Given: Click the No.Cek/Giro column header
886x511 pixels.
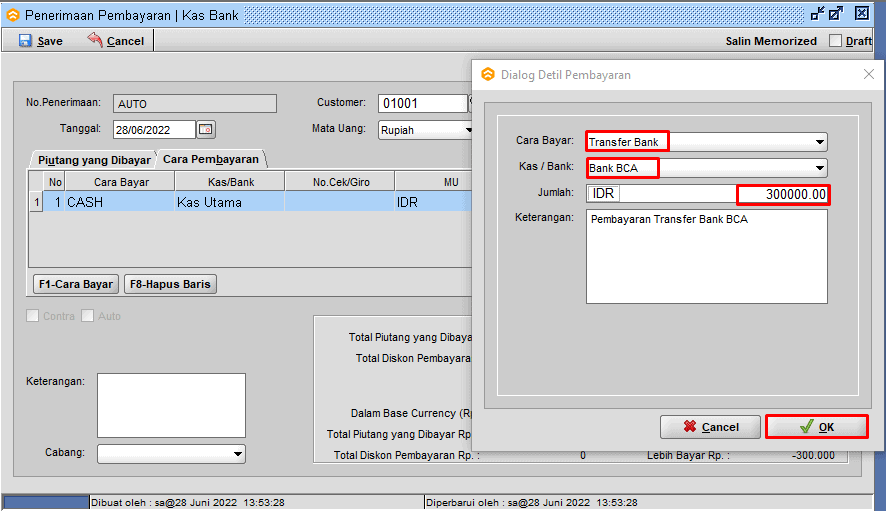Looking at the screenshot, I should pos(341,182).
